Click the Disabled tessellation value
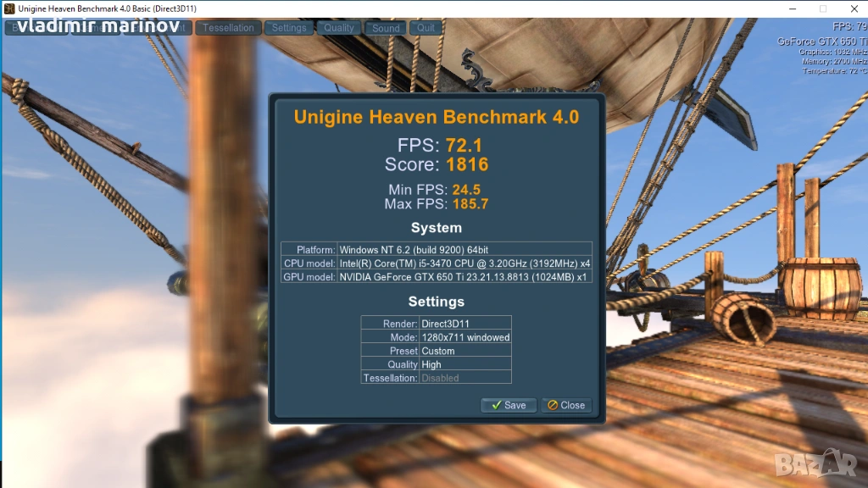 pos(440,378)
